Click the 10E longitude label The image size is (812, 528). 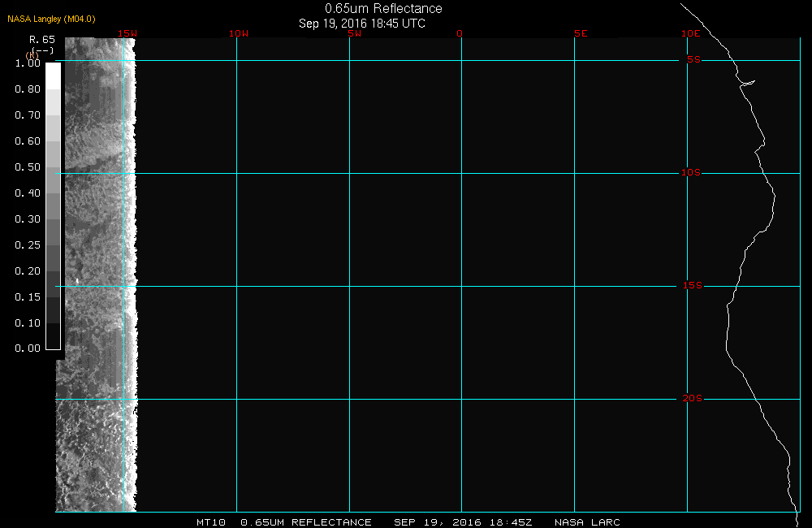tap(690, 33)
